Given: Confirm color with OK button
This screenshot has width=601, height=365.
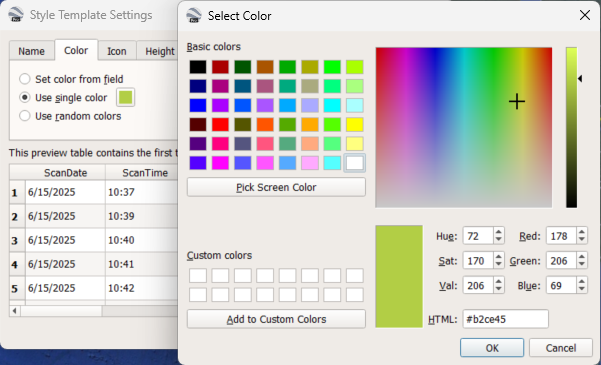Looking at the screenshot, I should (492, 348).
